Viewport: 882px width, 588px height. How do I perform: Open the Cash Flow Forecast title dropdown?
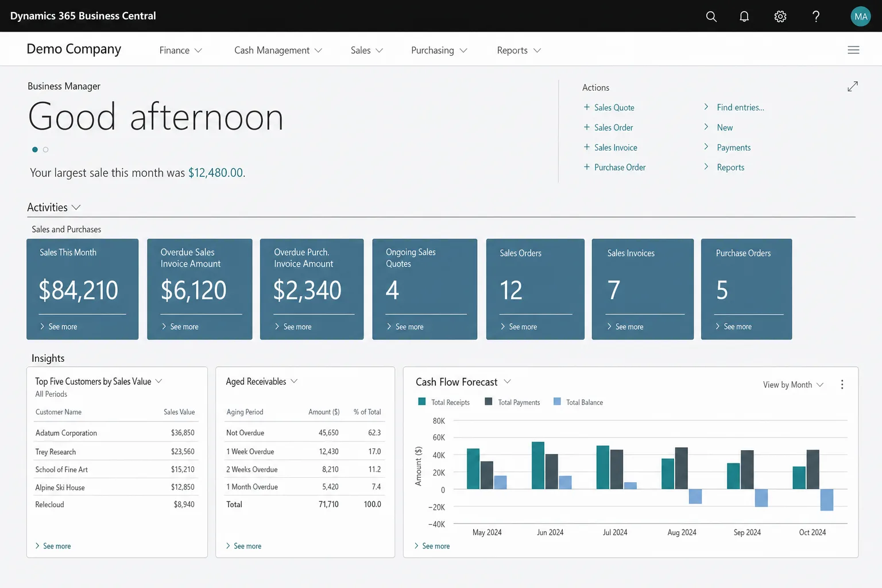click(x=508, y=381)
